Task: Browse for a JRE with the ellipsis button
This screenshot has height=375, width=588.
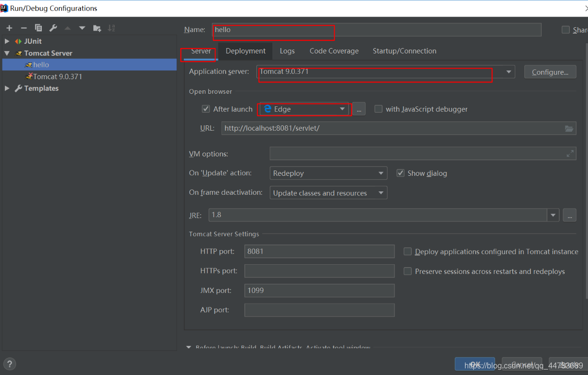Action: click(570, 215)
